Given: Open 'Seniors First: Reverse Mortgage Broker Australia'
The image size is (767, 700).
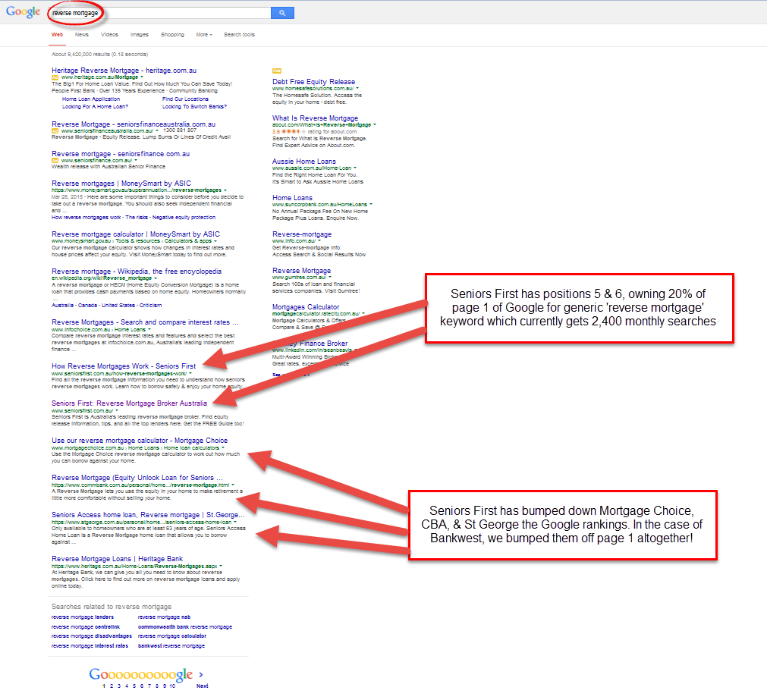Looking at the screenshot, I should point(130,403).
